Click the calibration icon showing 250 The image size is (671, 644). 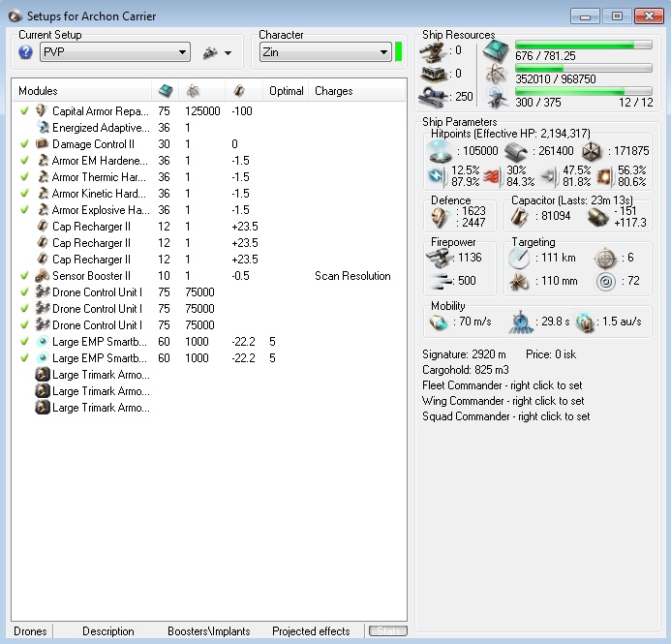[432, 97]
